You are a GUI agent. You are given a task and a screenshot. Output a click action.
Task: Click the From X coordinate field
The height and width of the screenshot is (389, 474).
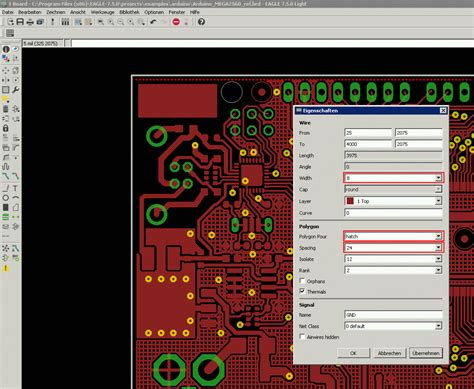point(368,133)
